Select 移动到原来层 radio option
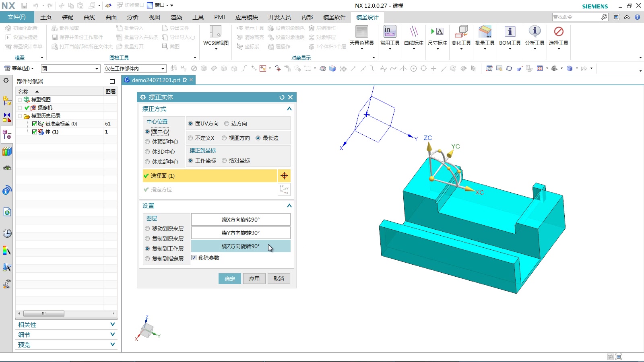The height and width of the screenshot is (362, 644). point(147,228)
